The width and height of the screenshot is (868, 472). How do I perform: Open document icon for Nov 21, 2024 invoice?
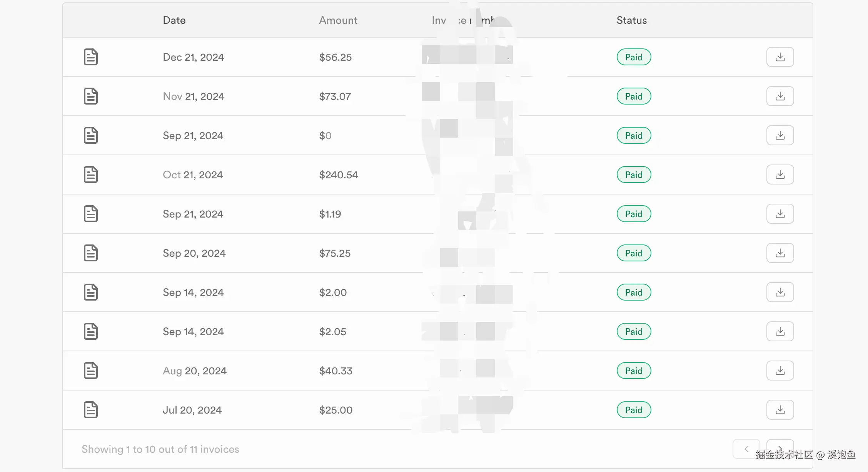point(91,96)
